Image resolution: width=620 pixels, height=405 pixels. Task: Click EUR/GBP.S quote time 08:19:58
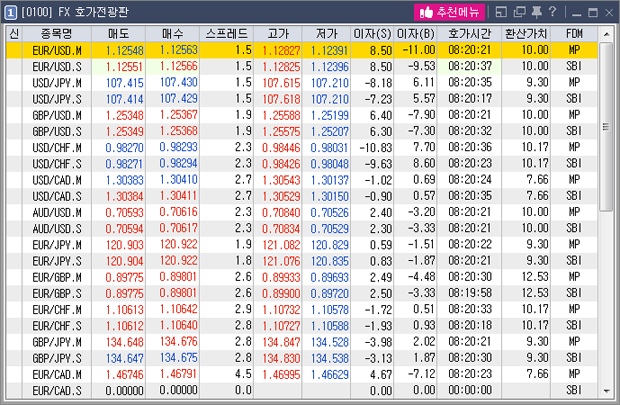470,293
